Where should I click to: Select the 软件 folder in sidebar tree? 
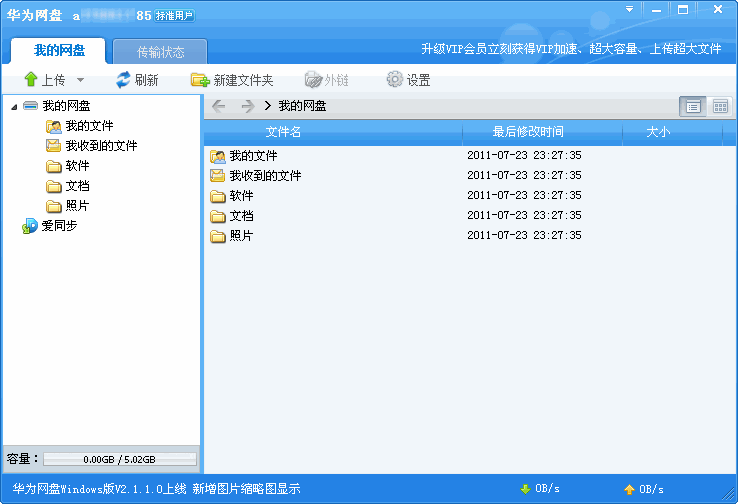78,166
